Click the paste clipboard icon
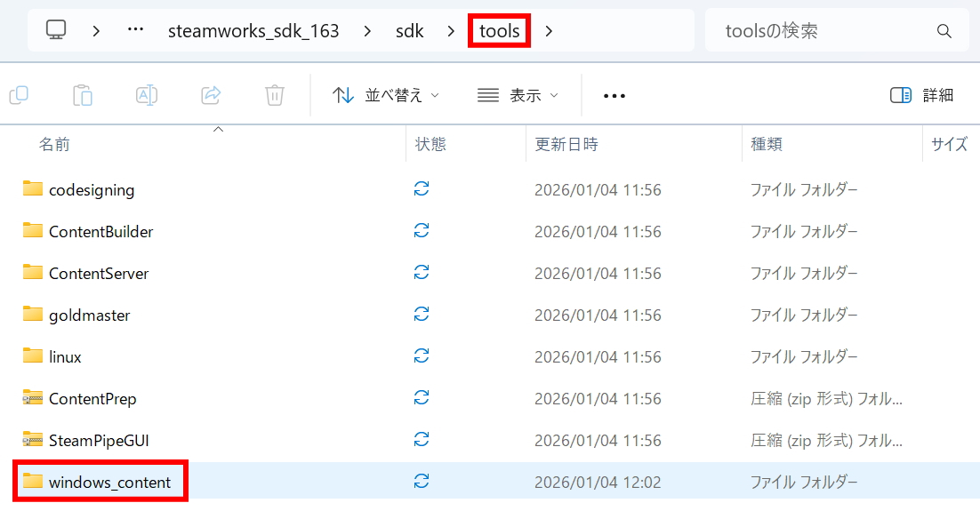This screenshot has height=511, width=980. click(83, 95)
